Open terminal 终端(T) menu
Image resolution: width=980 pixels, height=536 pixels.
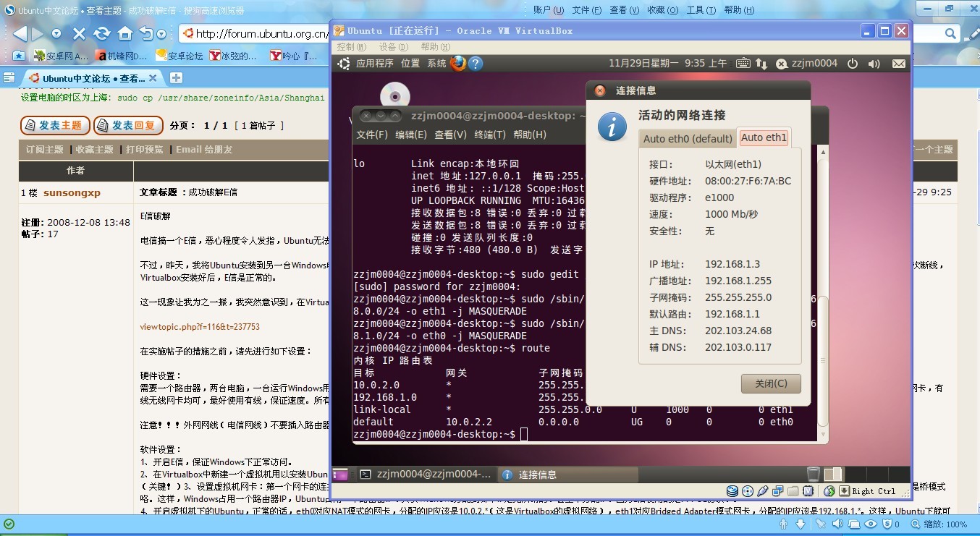point(490,135)
